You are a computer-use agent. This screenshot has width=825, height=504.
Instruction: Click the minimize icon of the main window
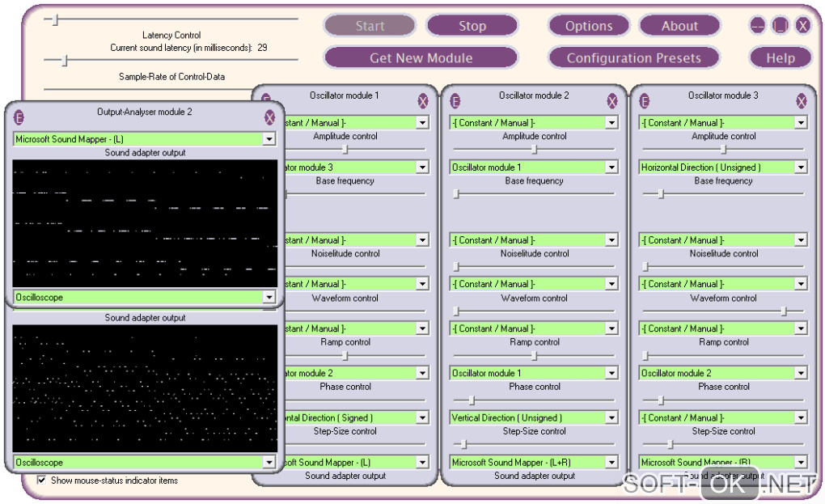(758, 25)
